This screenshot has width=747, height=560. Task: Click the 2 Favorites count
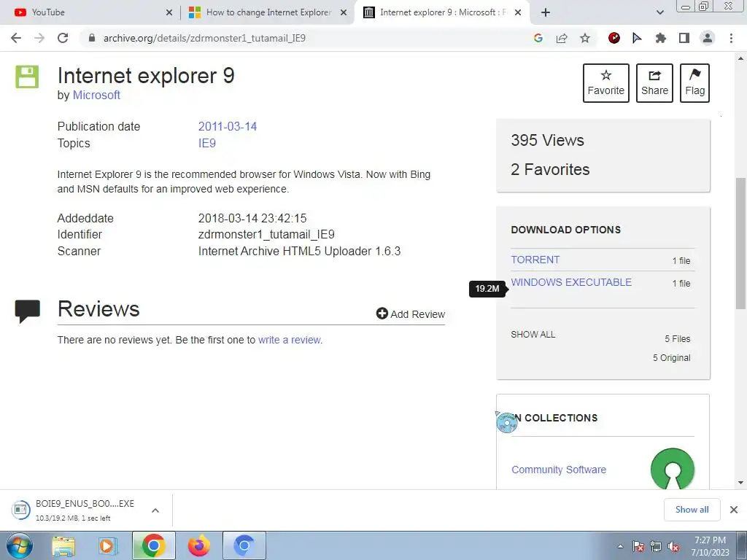pos(550,169)
